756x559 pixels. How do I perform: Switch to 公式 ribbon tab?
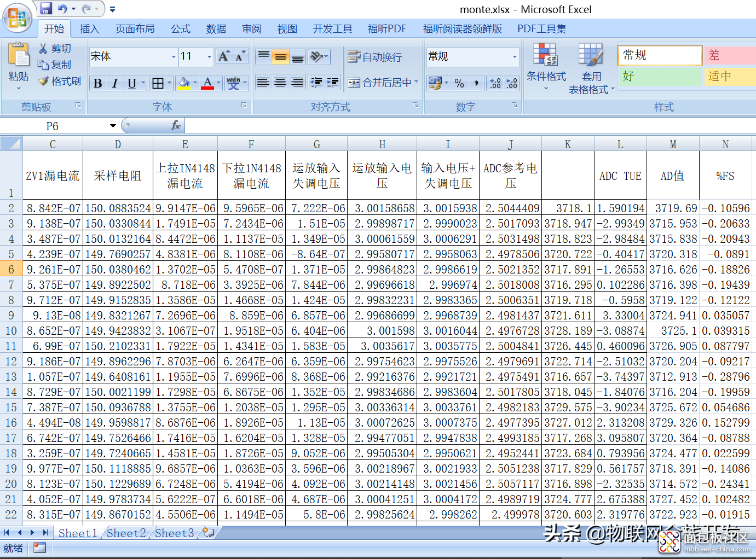coord(180,29)
